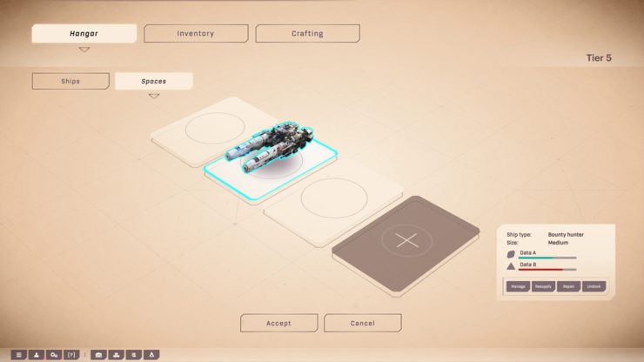Open the hamburger menu icon in bottom bar
This screenshot has height=362, width=644.
click(x=18, y=355)
